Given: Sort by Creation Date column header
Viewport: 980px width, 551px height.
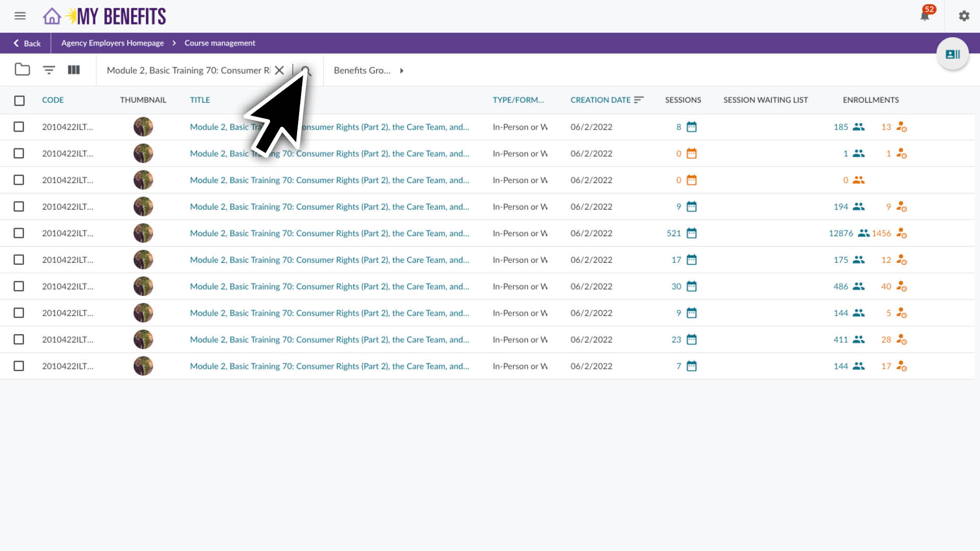Looking at the screenshot, I should tap(601, 100).
